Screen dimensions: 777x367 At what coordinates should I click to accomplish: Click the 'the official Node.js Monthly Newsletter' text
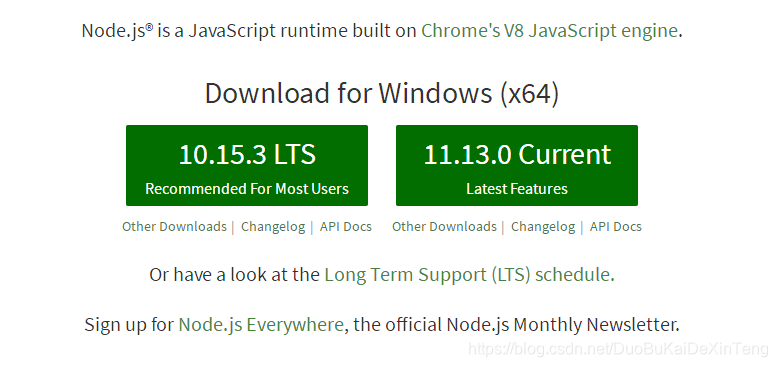pyautogui.click(x=516, y=325)
